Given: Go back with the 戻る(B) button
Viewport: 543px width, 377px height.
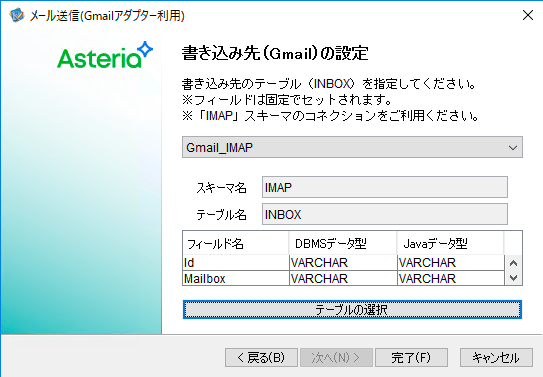Looking at the screenshot, I should [261, 357].
